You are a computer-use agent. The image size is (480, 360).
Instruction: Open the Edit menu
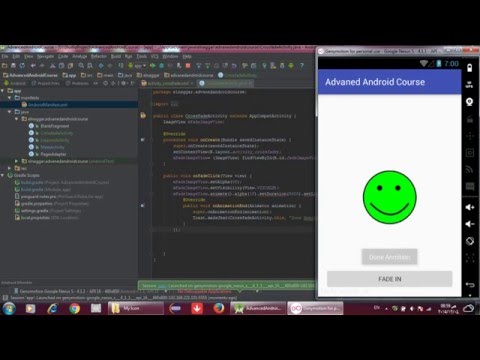[16, 57]
